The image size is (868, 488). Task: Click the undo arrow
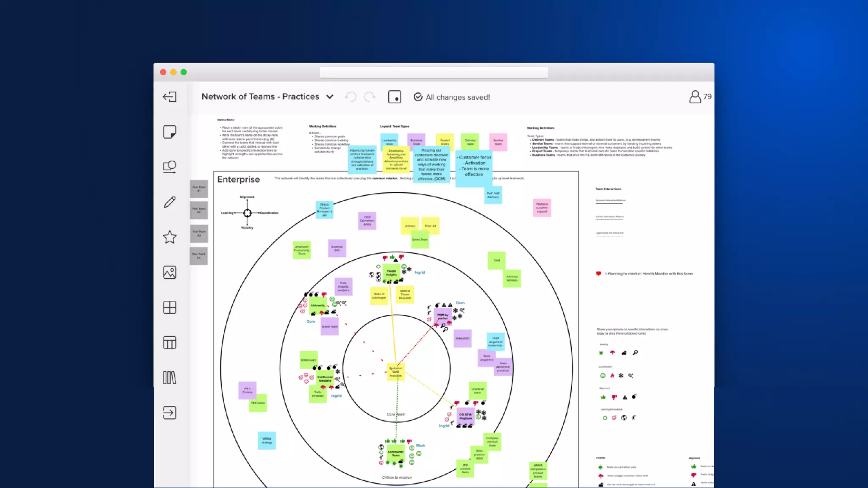[351, 97]
